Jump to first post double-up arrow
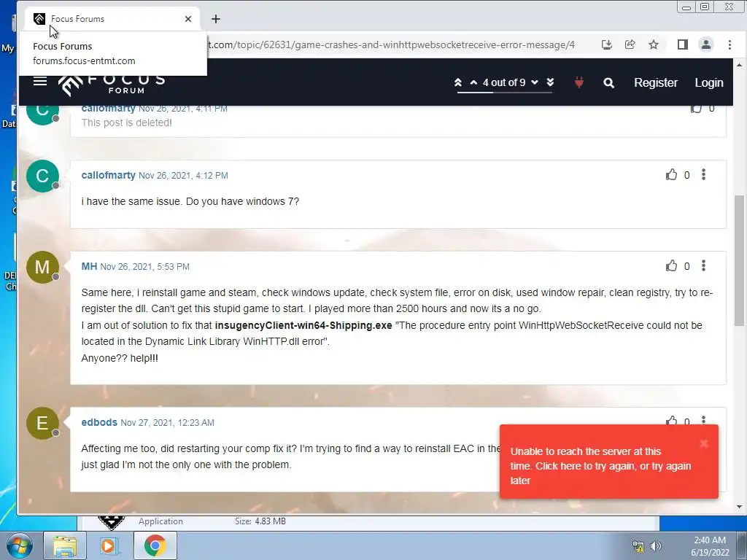The image size is (747, 560). pyautogui.click(x=458, y=82)
